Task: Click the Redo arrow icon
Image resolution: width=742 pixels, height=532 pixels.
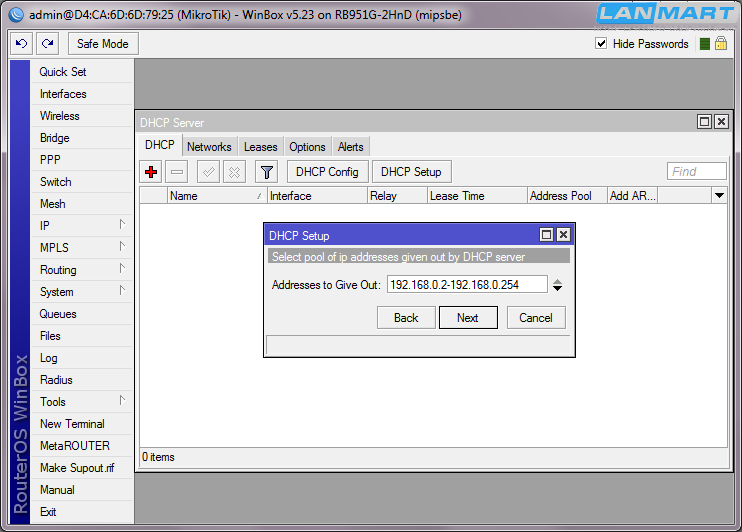Action: [47, 44]
